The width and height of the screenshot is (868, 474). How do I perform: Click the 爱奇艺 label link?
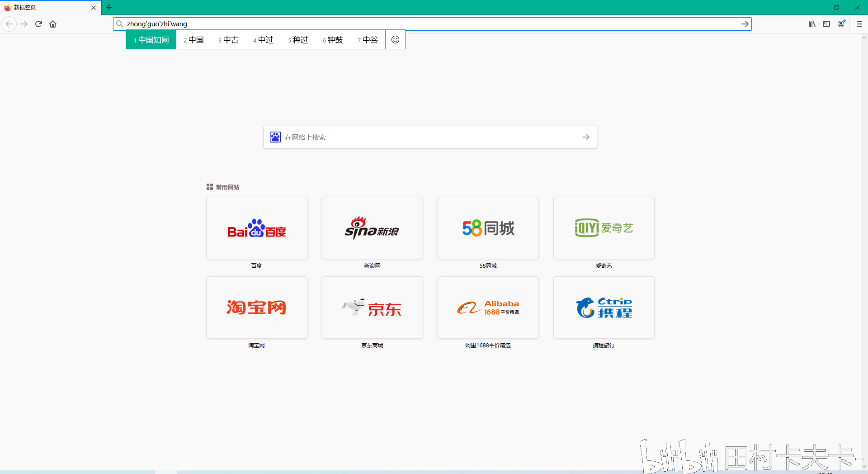point(604,266)
